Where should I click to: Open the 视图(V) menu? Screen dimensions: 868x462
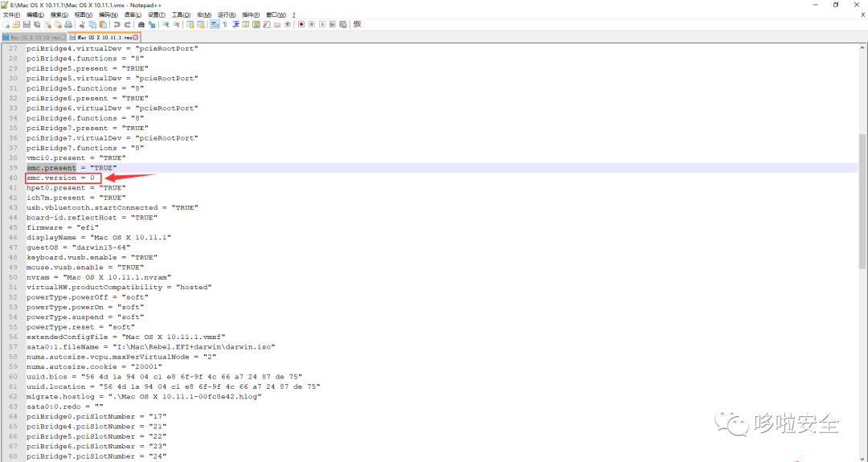[83, 15]
